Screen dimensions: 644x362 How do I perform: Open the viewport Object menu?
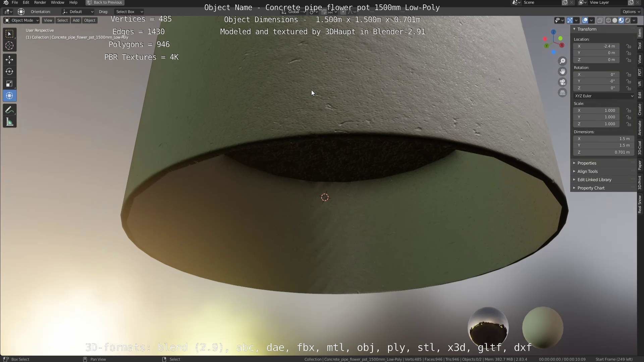coord(90,20)
